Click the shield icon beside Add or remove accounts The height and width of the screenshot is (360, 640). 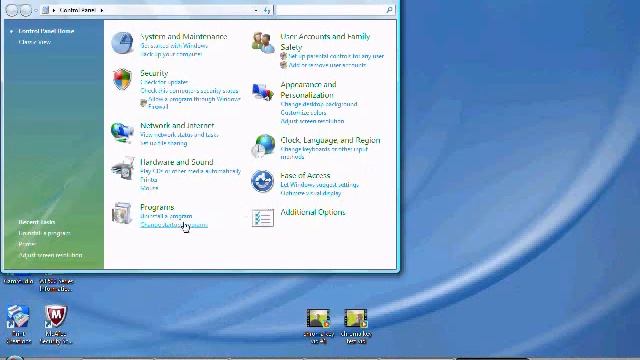[283, 65]
